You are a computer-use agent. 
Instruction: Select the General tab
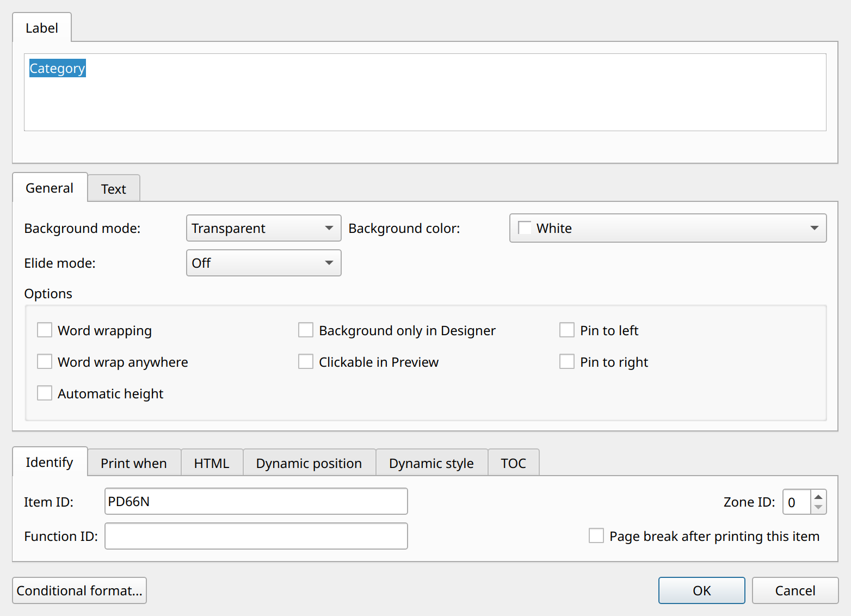tap(50, 188)
